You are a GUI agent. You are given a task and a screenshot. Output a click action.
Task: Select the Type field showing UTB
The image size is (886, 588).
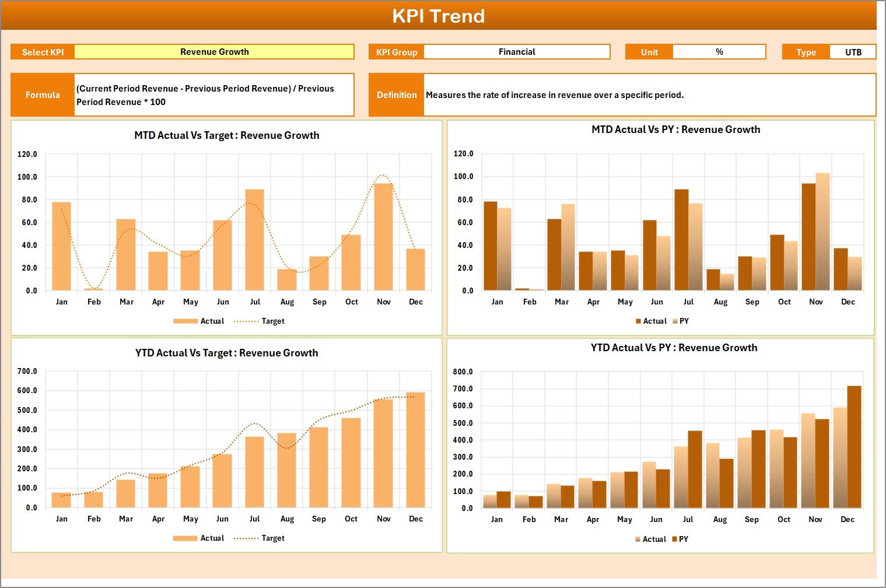point(853,51)
